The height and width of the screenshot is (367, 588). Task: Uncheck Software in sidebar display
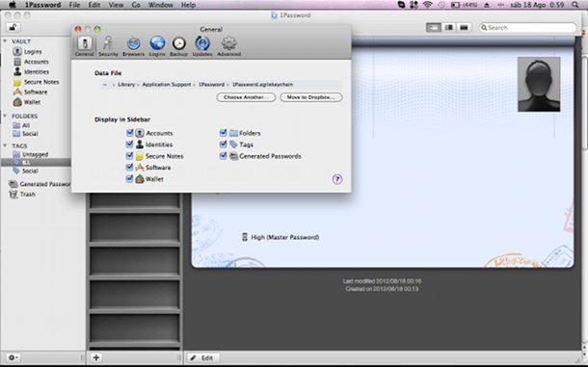(130, 168)
